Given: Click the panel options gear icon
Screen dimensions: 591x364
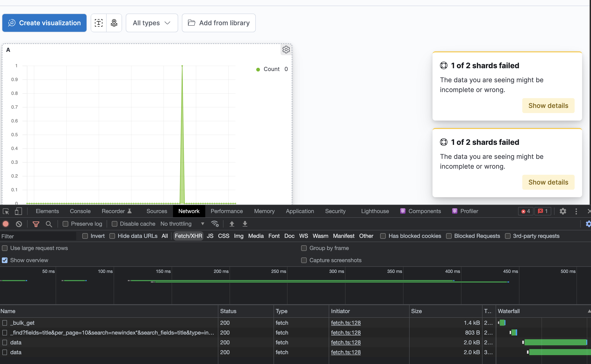Looking at the screenshot, I should 286,50.
